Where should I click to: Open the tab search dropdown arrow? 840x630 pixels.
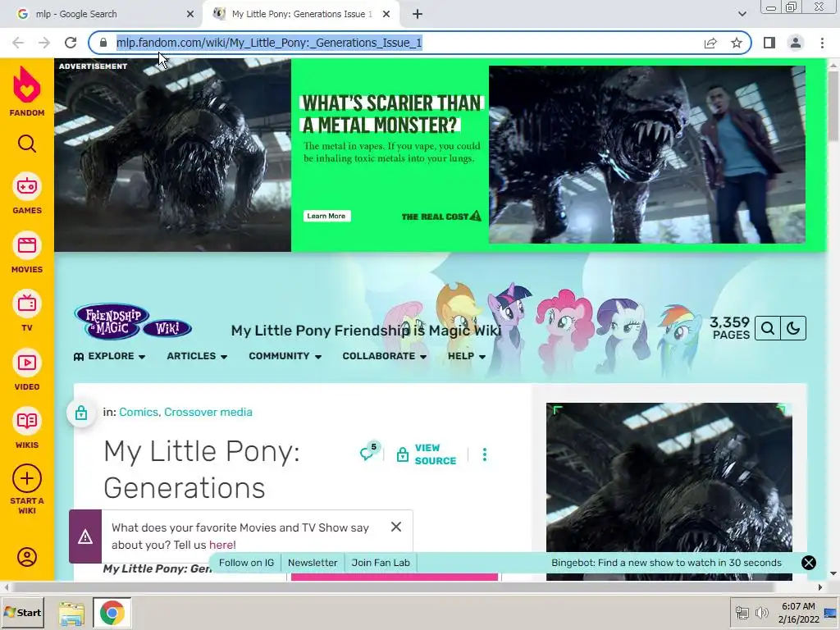(742, 14)
